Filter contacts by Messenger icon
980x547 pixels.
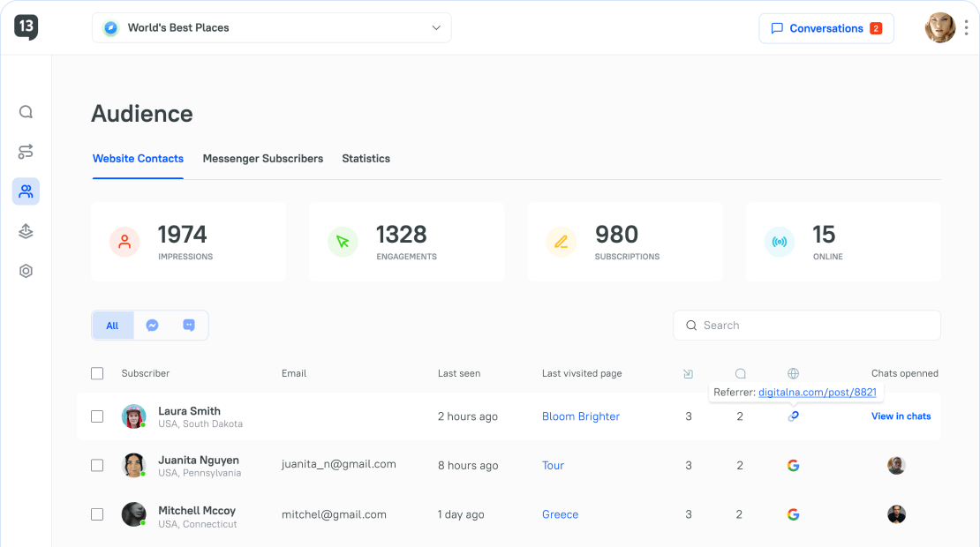point(152,326)
